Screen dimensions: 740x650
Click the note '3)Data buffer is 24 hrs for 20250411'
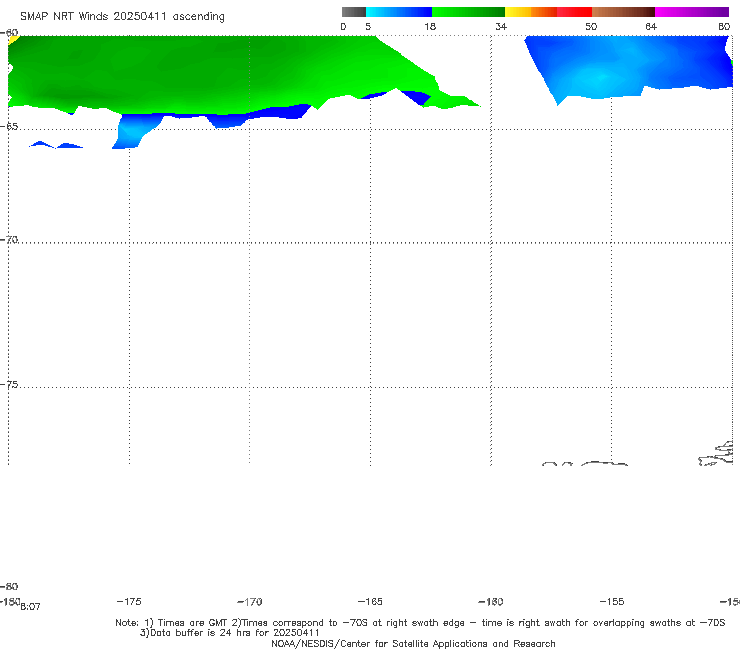(x=230, y=633)
